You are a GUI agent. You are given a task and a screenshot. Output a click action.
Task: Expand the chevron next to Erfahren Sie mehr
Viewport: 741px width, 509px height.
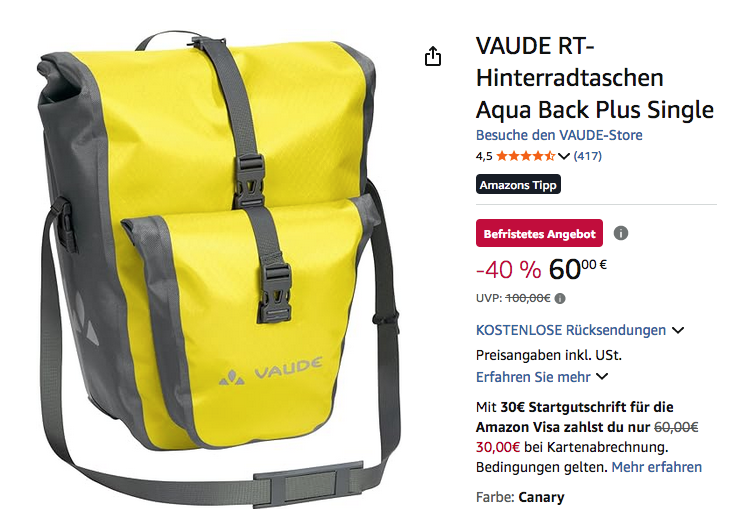pos(602,377)
